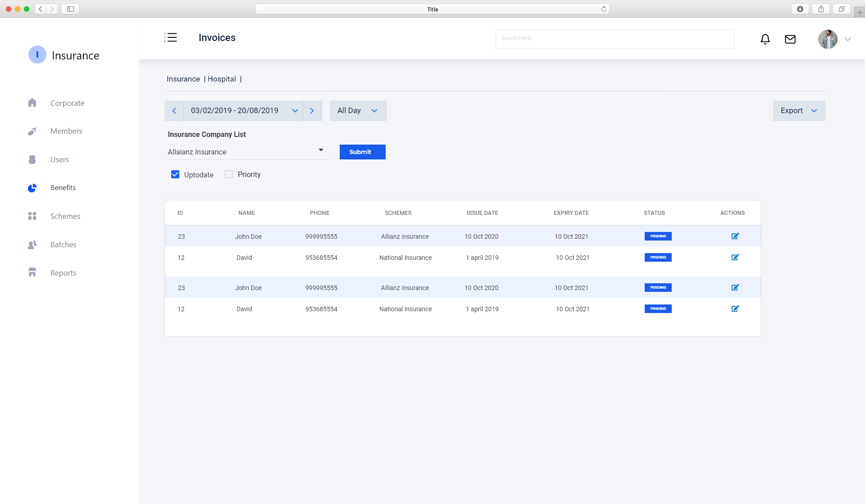Click the Schemes grid icon

[32, 216]
